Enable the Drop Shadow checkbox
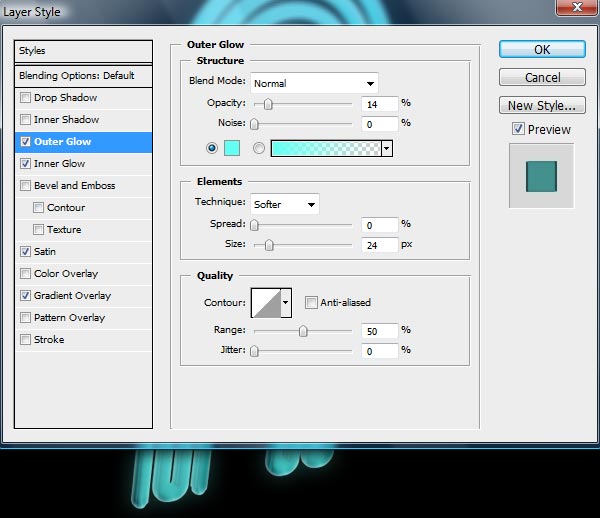600x518 pixels. tap(25, 98)
